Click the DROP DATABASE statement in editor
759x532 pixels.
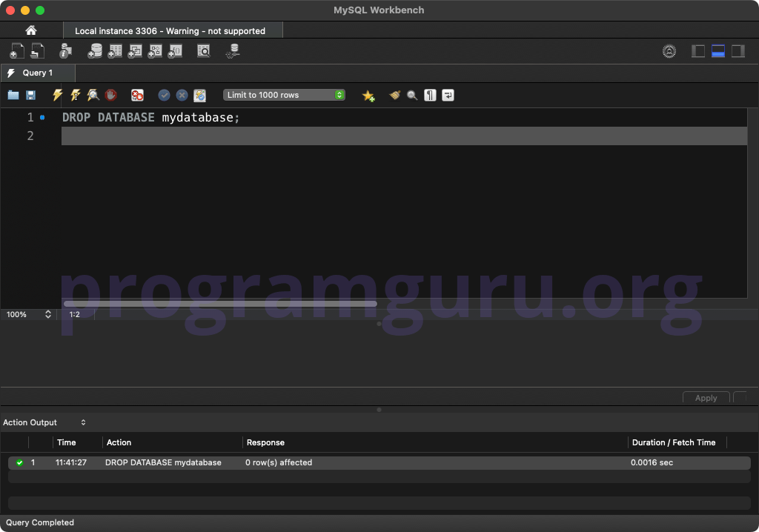tap(150, 117)
